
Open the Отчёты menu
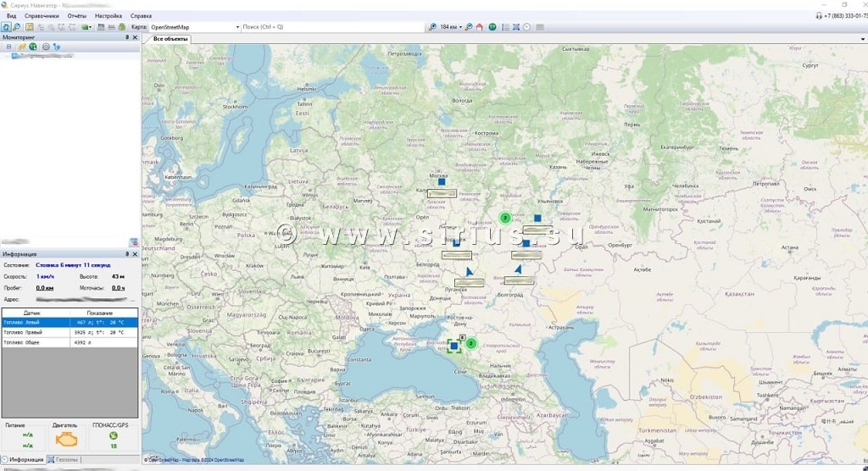point(77,16)
